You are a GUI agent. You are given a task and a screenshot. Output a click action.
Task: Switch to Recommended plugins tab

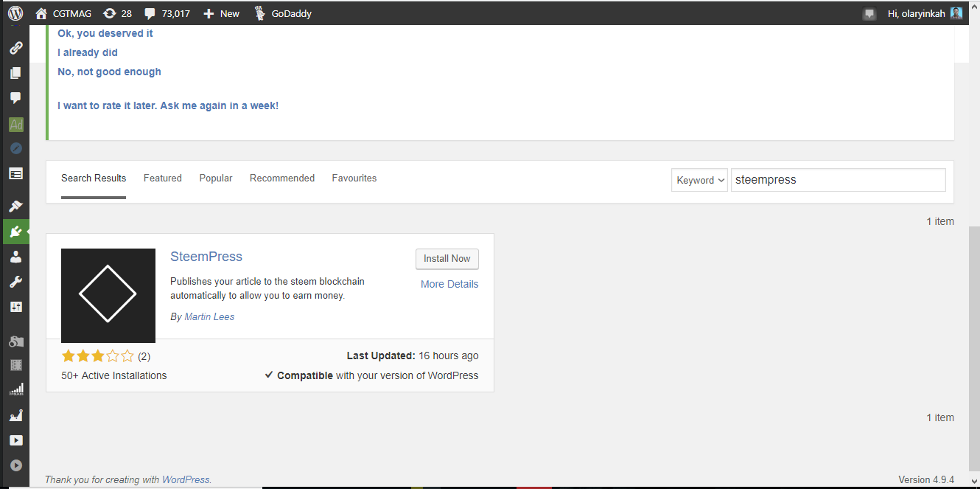tap(282, 178)
